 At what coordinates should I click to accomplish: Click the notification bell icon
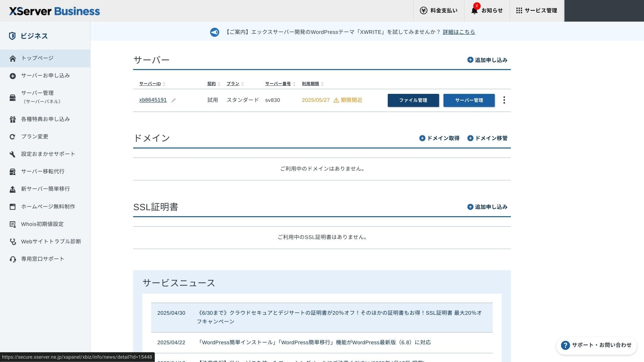point(474,11)
